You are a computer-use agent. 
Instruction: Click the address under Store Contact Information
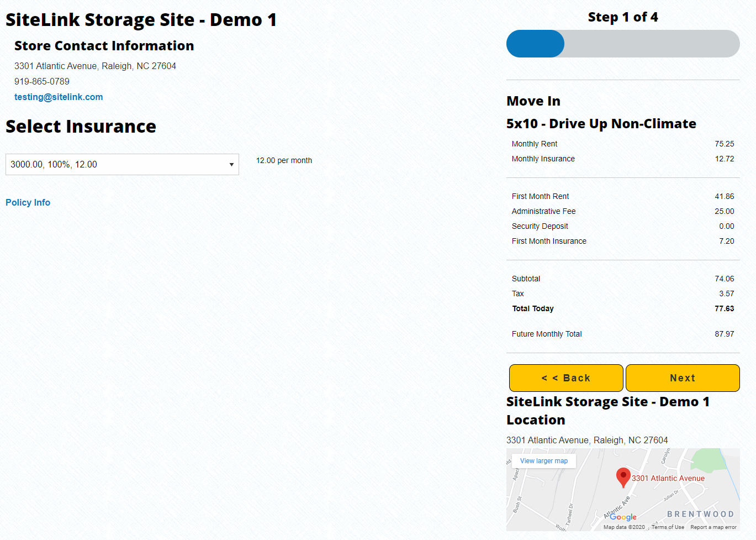pos(95,66)
